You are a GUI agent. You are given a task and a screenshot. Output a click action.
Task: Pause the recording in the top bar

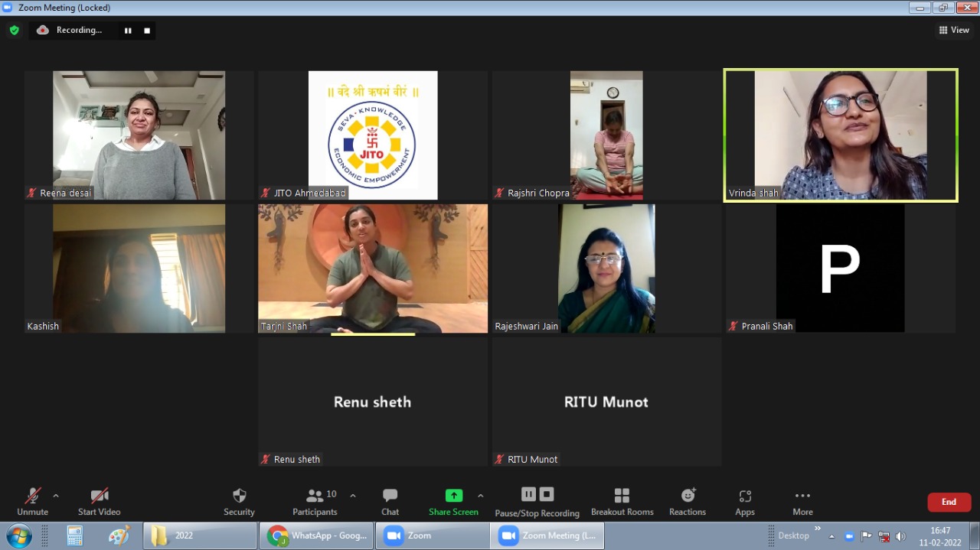pos(128,31)
